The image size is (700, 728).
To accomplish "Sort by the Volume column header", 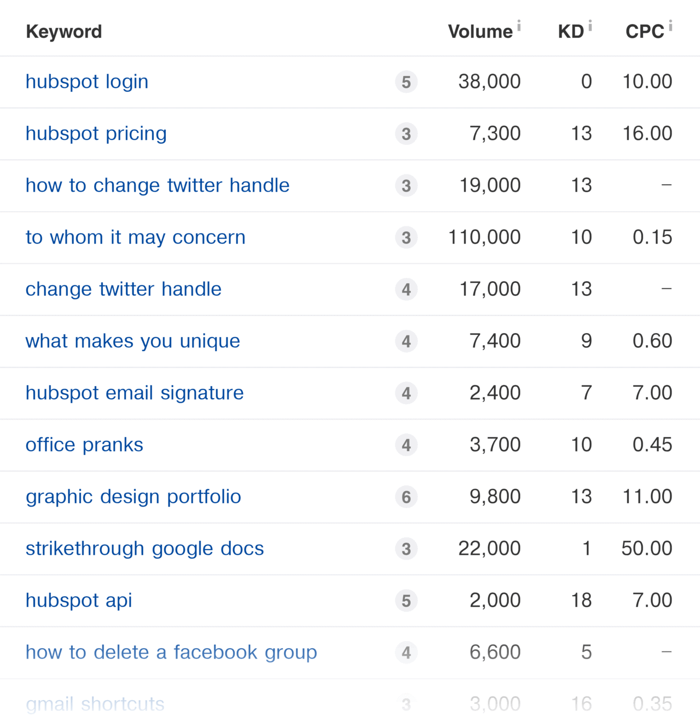I will click(x=480, y=32).
